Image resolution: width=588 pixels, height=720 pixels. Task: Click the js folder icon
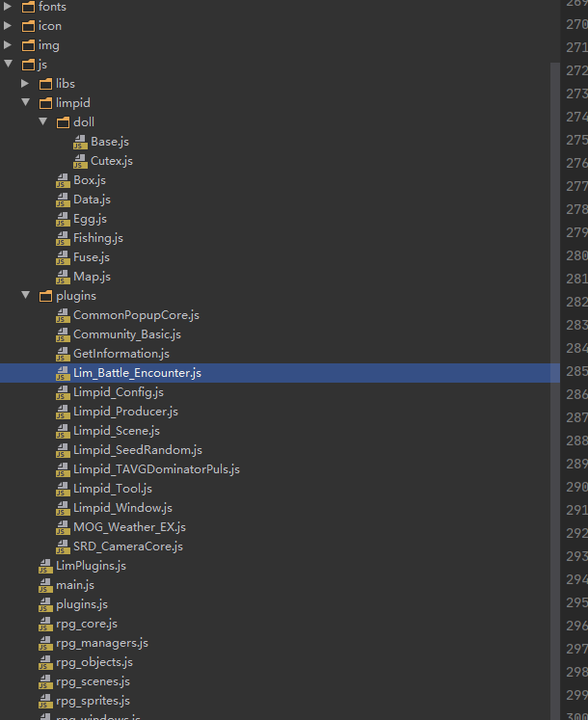click(x=29, y=65)
